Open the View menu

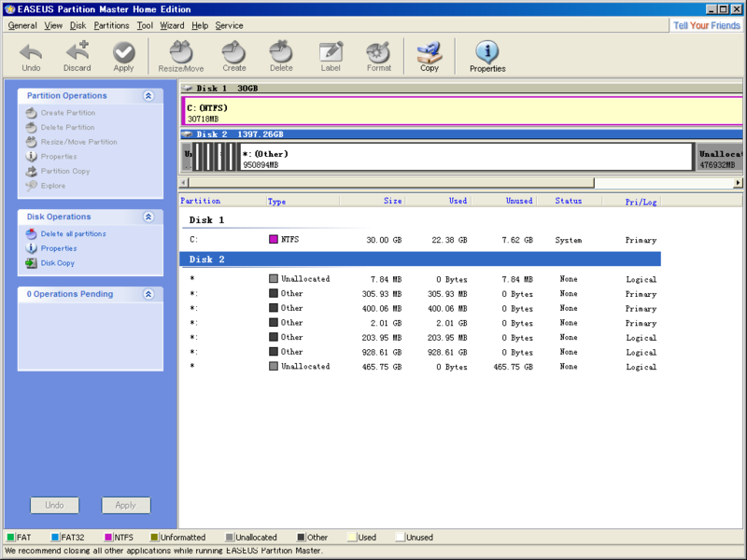tap(53, 26)
